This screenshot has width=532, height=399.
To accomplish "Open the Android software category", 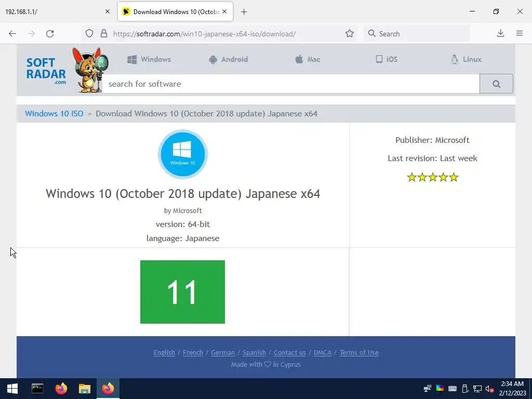I will point(229,59).
